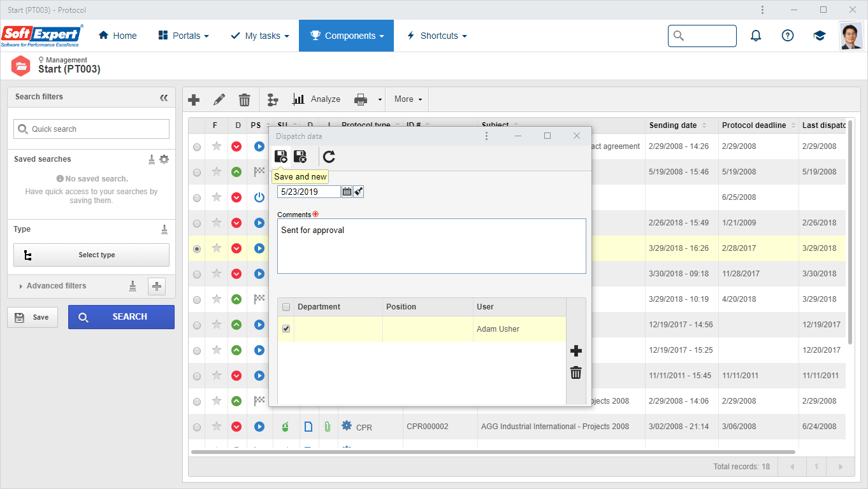Click the blue SEARCH button

click(121, 317)
